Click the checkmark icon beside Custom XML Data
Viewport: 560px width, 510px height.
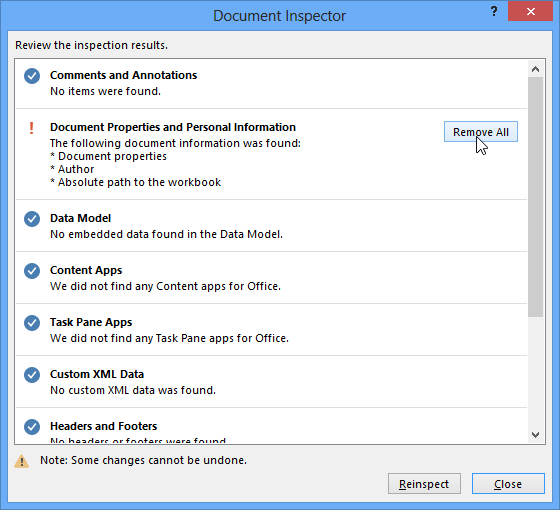pyautogui.click(x=32, y=375)
